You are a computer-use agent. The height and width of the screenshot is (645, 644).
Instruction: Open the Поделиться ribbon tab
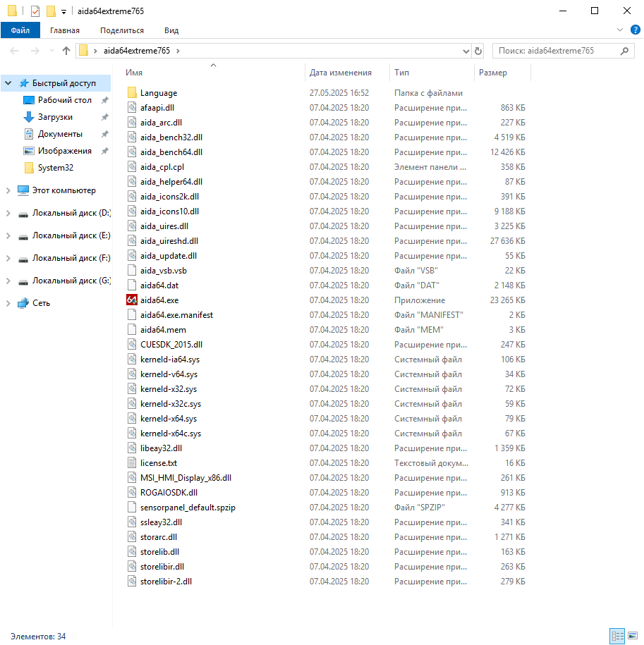pyautogui.click(x=122, y=30)
